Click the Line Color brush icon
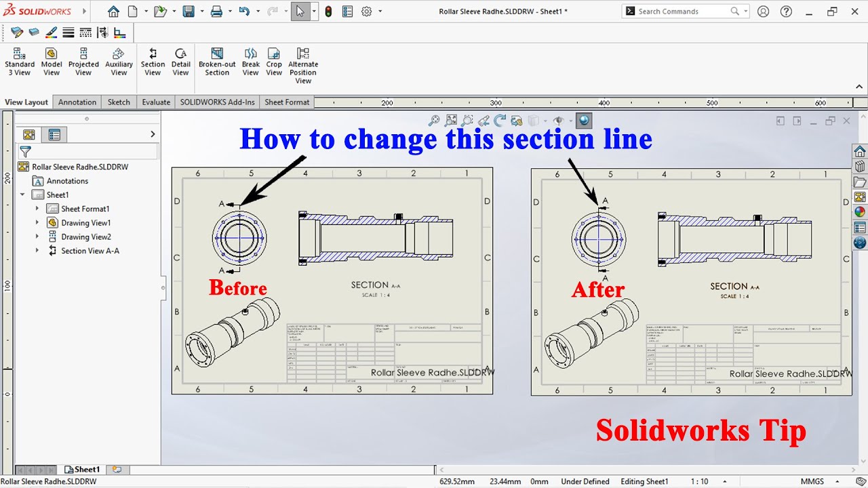 click(51, 33)
